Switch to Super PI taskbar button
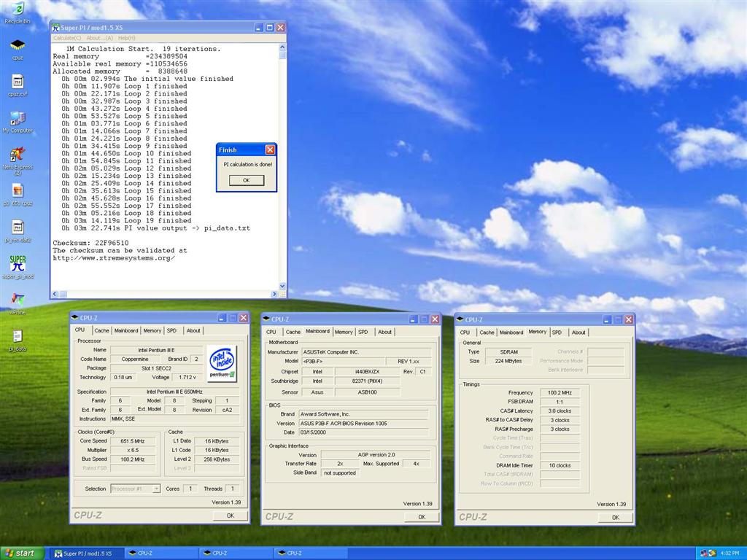The height and width of the screenshot is (560, 747). [x=88, y=553]
